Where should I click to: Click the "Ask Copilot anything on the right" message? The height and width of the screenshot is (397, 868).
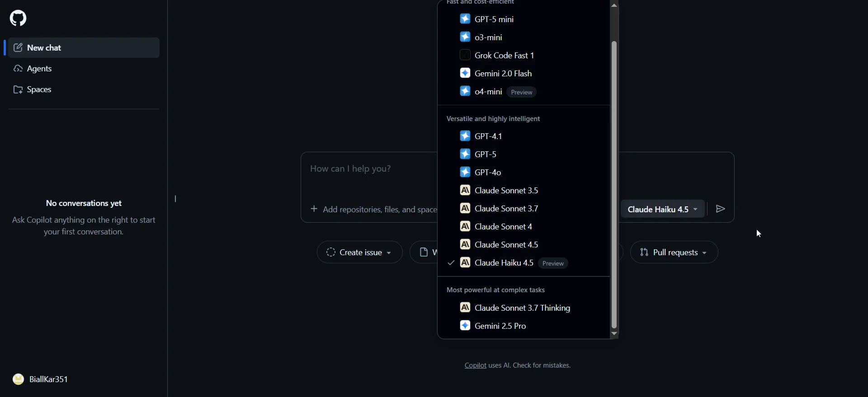(84, 226)
